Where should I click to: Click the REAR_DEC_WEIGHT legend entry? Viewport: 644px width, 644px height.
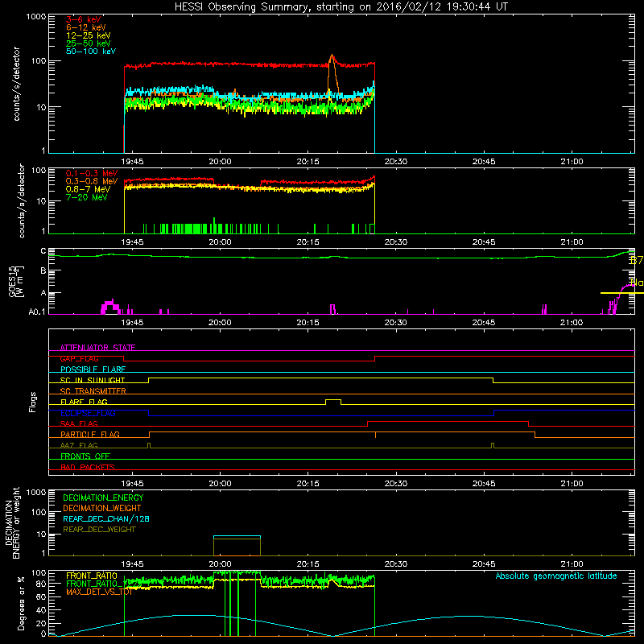click(x=99, y=530)
